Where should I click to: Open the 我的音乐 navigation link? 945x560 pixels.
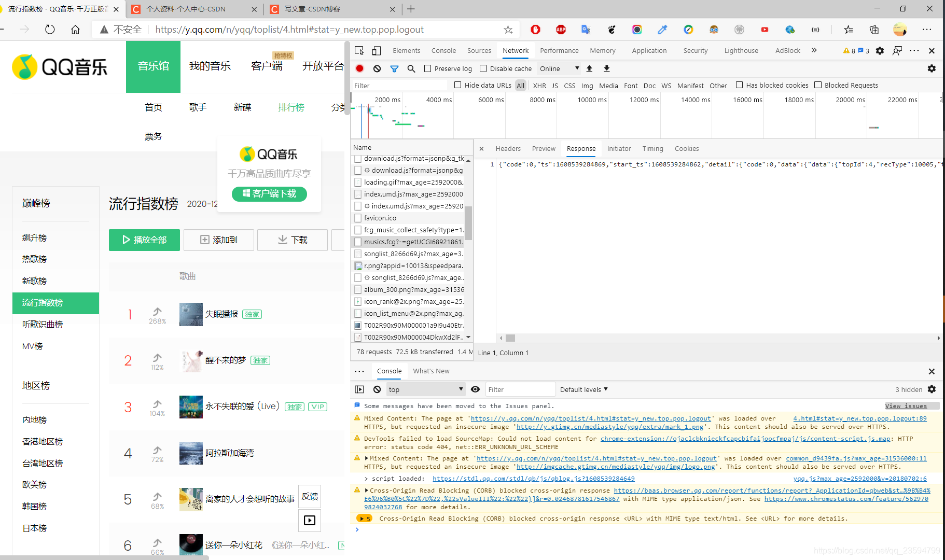coord(210,66)
